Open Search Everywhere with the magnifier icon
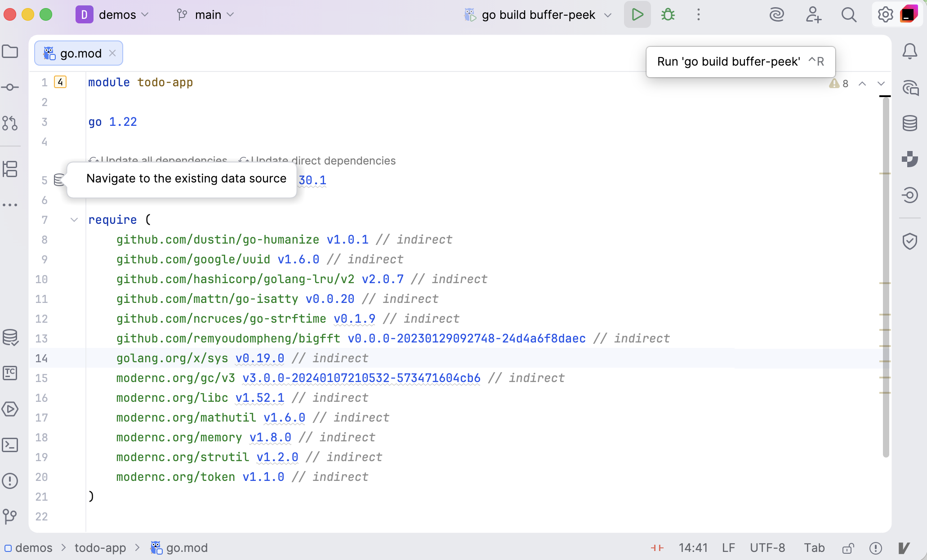 [x=849, y=14]
